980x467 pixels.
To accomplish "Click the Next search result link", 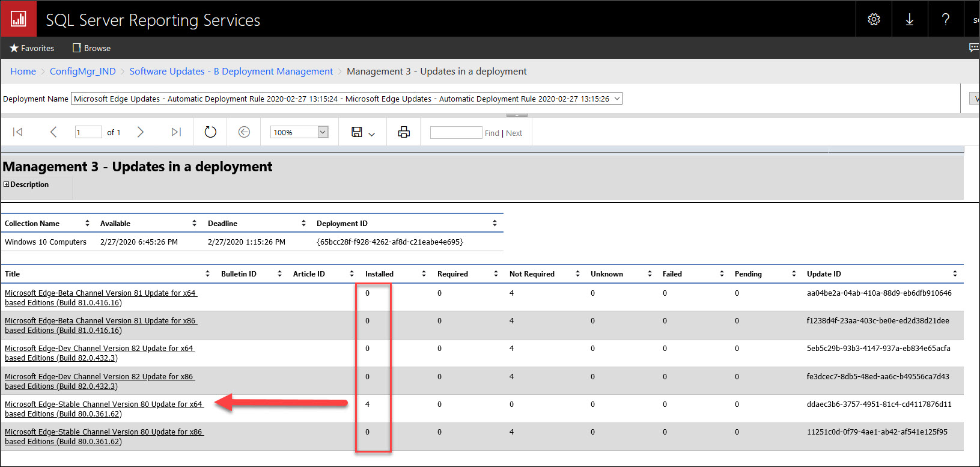I will 514,133.
